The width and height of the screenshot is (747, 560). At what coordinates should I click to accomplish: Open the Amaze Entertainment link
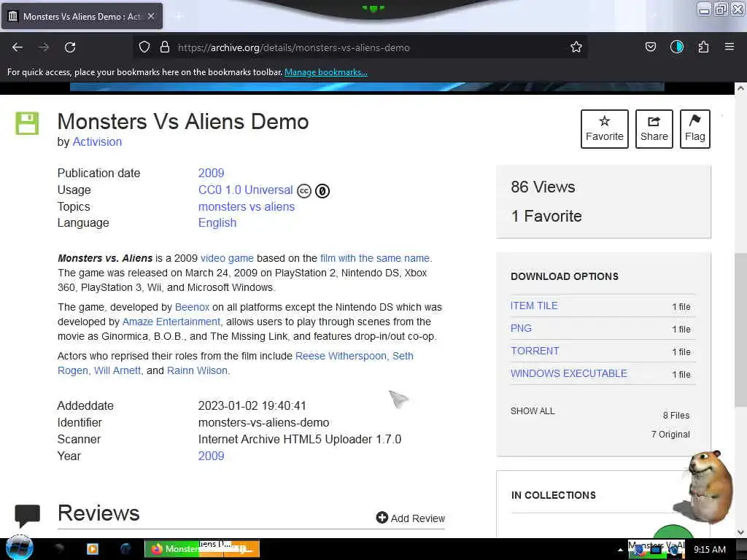tap(171, 322)
